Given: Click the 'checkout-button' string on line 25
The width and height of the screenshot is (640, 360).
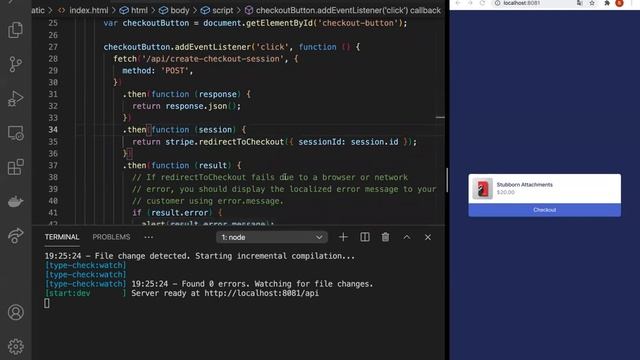Looking at the screenshot, I should [358, 23].
